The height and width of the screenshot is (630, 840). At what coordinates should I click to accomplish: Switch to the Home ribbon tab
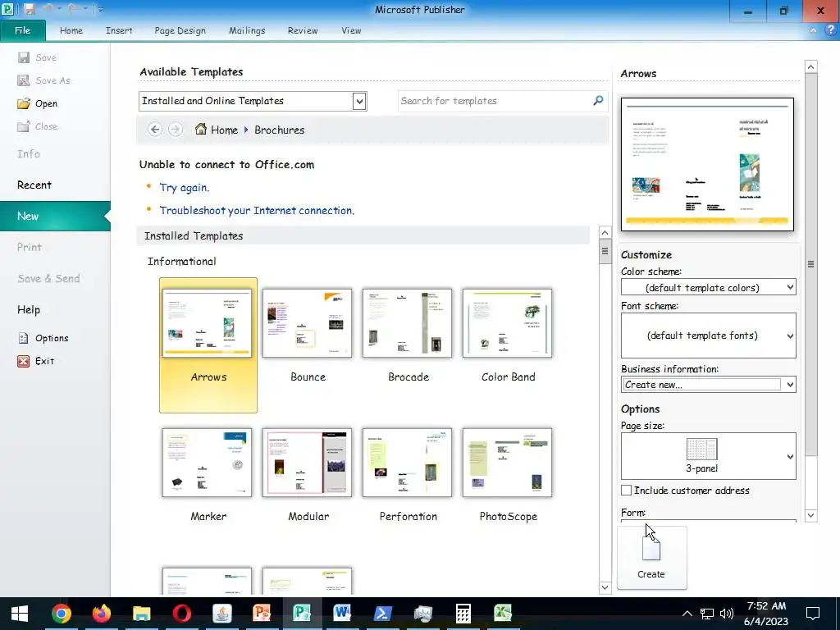(71, 30)
